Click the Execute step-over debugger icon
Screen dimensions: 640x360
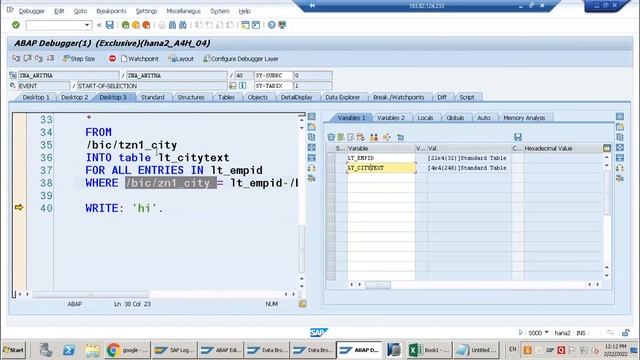click(x=27, y=59)
